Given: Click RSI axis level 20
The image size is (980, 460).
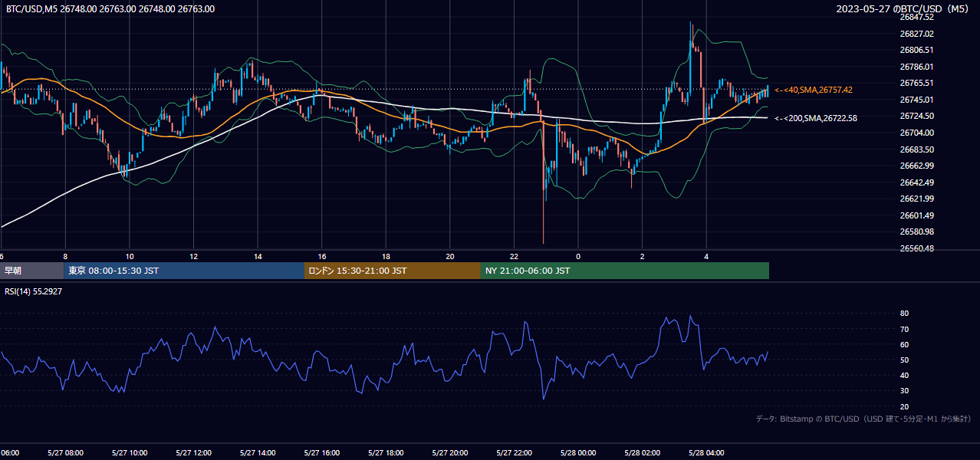Looking at the screenshot, I should coord(905,406).
